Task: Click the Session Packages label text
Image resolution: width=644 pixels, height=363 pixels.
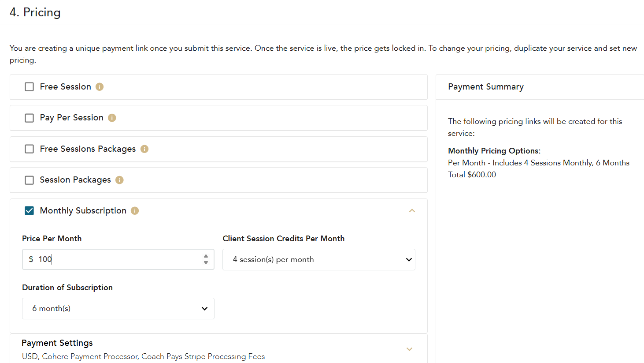Action: (75, 180)
